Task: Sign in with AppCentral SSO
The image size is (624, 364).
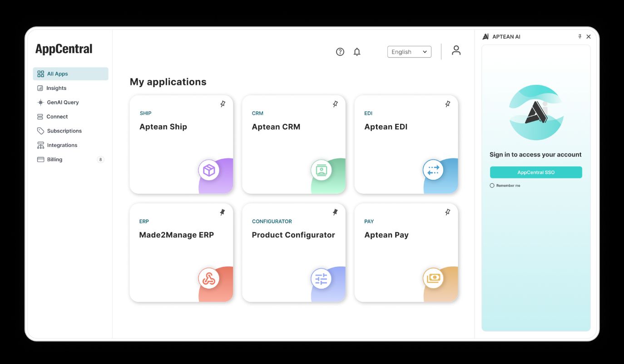Action: pyautogui.click(x=536, y=172)
